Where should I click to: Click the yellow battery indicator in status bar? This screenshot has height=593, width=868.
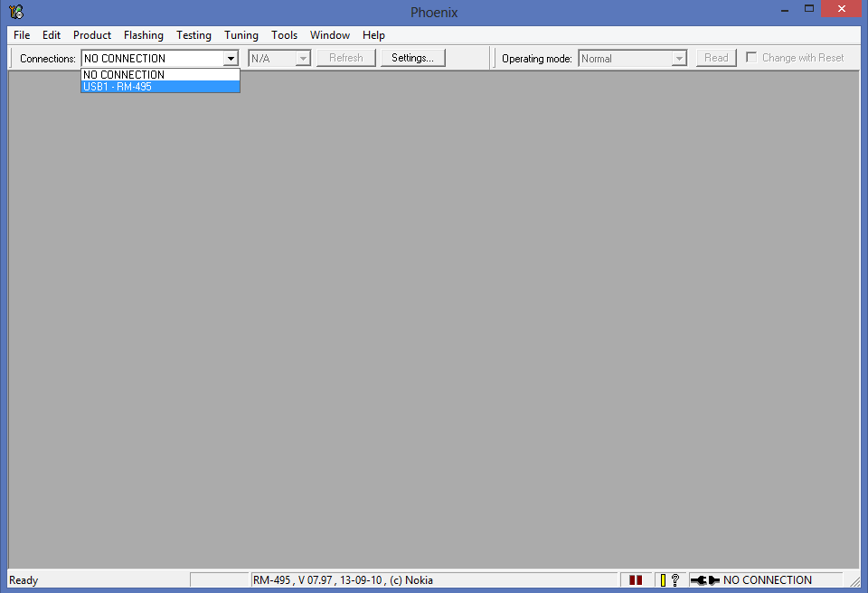663,580
